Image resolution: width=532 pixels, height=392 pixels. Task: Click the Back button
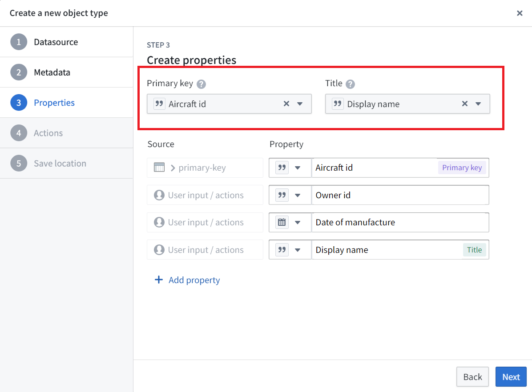(473, 377)
